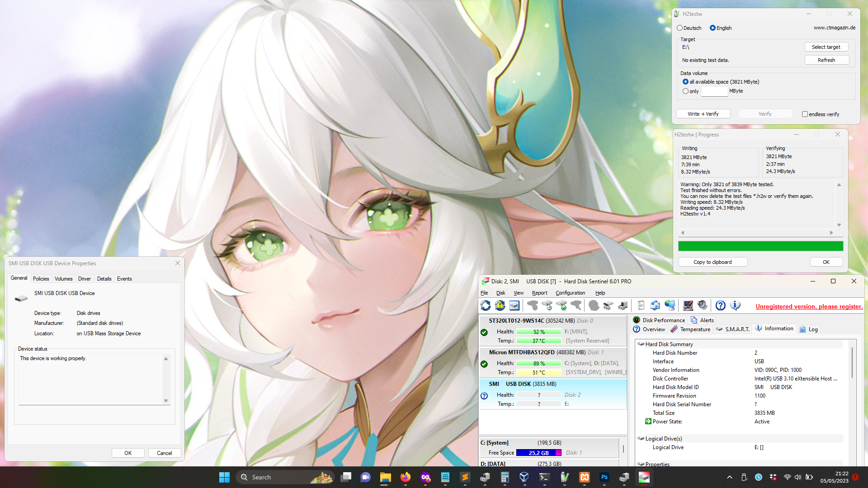Open the File menu in Hard Disk Sentinel
The width and height of the screenshot is (868, 488).
(484, 293)
